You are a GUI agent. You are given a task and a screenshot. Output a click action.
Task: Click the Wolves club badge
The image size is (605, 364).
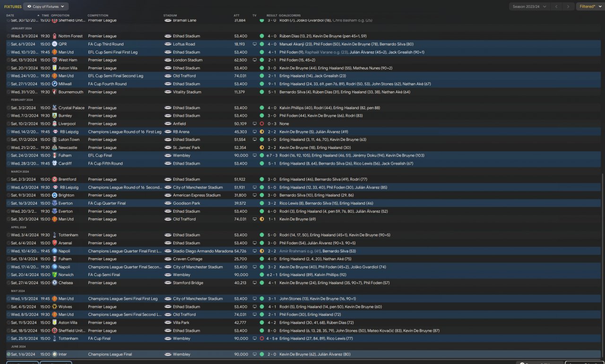pyautogui.click(x=54, y=307)
